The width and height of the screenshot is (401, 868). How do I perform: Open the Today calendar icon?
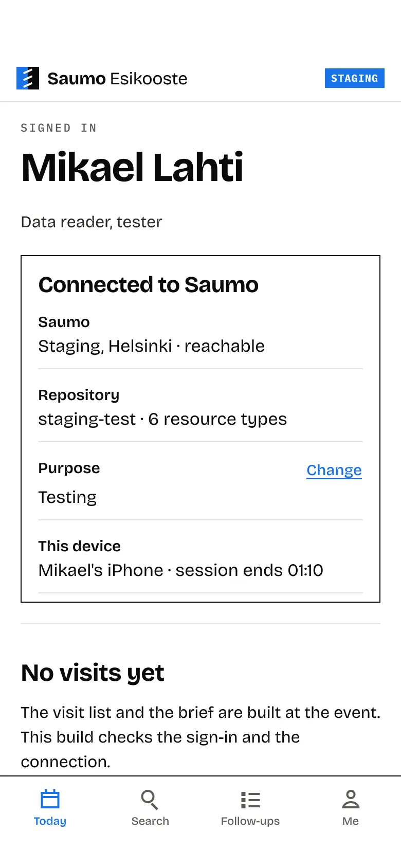(50, 800)
